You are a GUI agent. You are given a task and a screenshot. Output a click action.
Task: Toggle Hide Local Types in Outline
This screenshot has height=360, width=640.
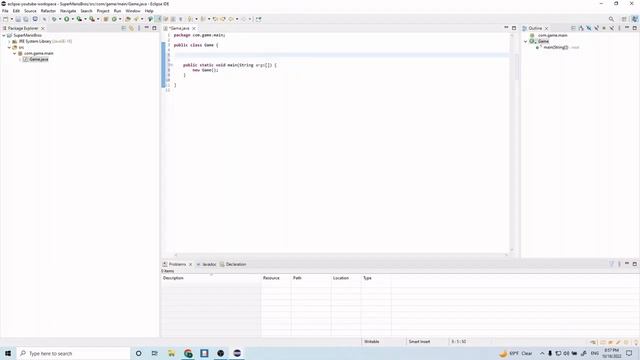click(612, 28)
